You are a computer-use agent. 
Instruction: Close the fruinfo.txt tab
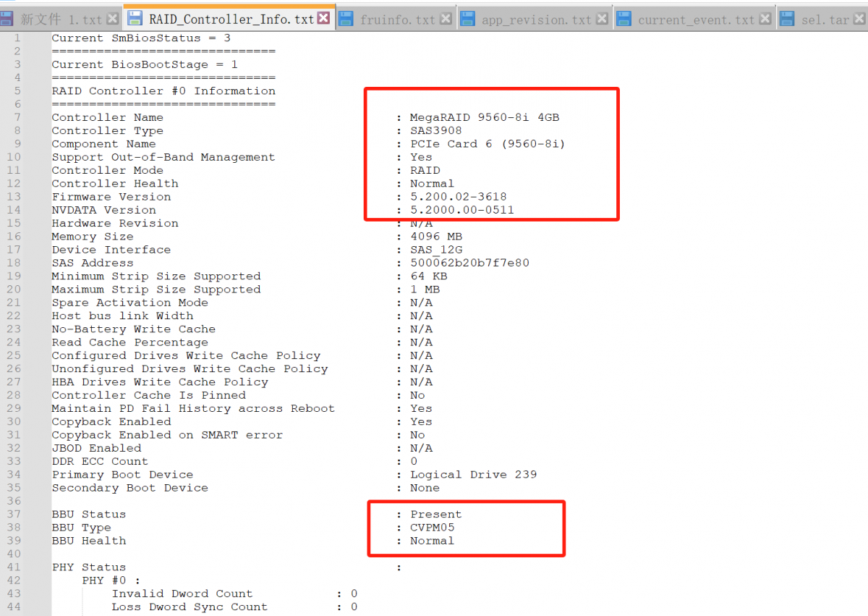coord(446,20)
